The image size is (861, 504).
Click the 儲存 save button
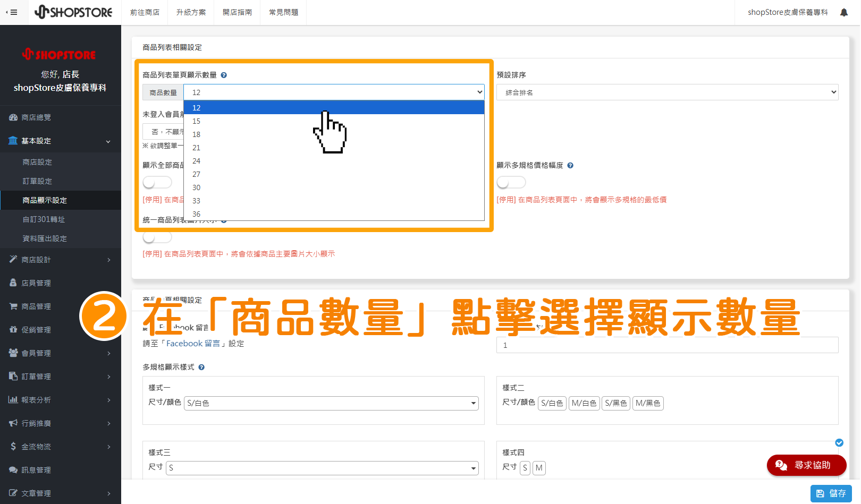coord(831,493)
